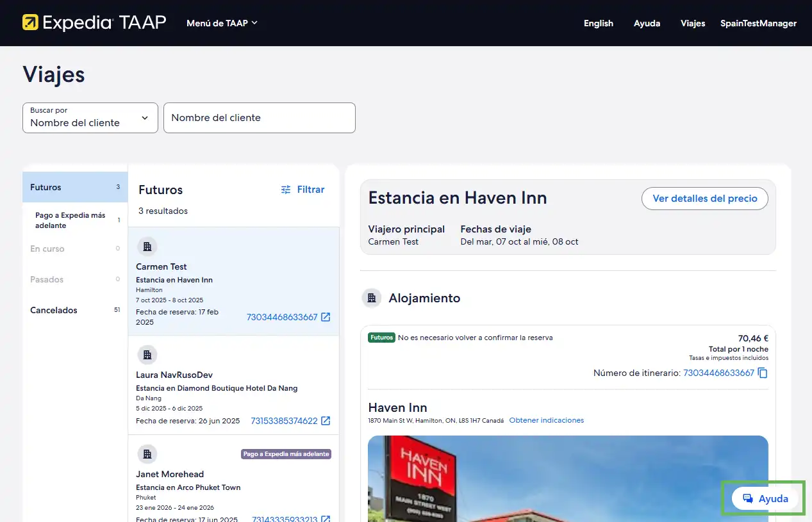Select the Cancelados tab
812x522 pixels.
[x=75, y=310]
